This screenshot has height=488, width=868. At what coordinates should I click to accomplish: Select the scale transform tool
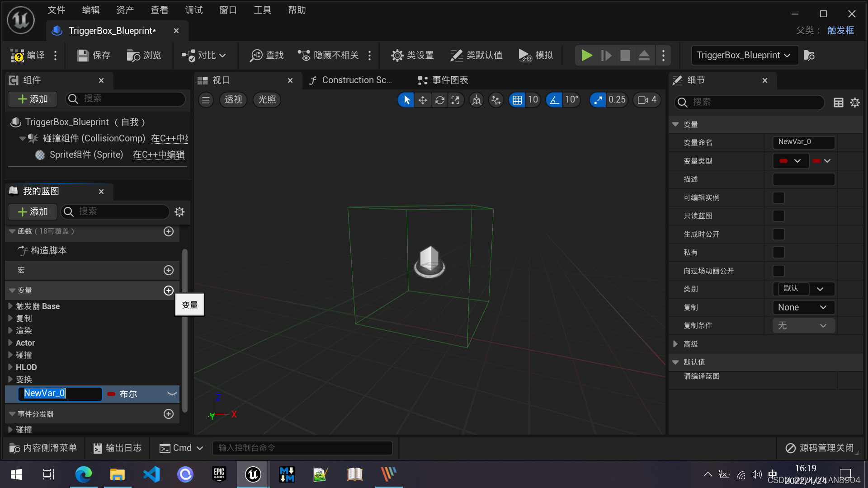[x=456, y=100]
